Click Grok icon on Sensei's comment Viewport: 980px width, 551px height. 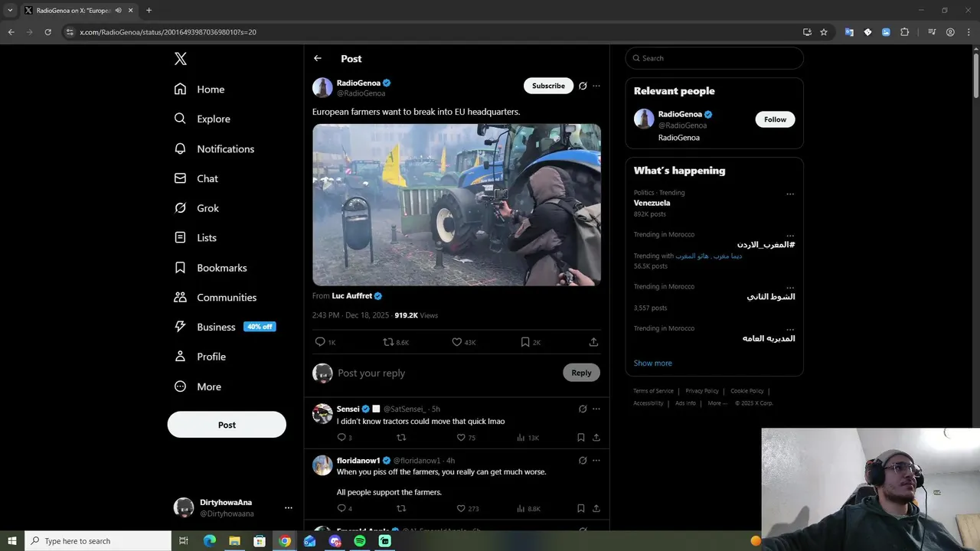(x=583, y=409)
